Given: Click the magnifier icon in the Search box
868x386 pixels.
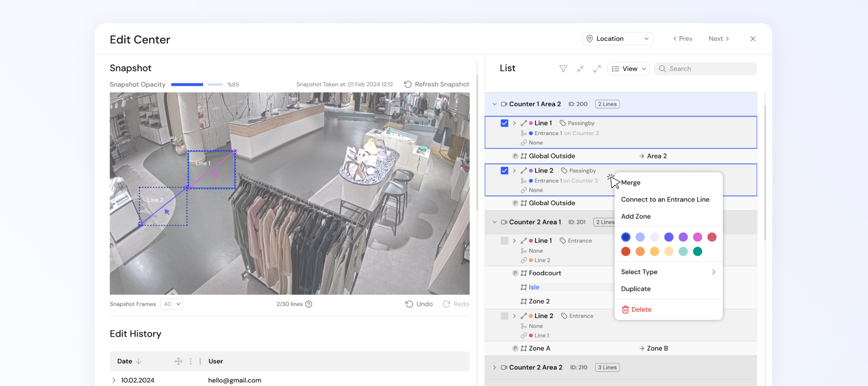Looking at the screenshot, I should 662,69.
